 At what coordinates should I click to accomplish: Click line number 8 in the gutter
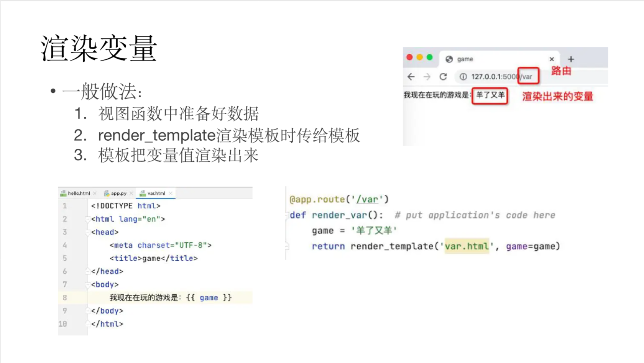[65, 297]
